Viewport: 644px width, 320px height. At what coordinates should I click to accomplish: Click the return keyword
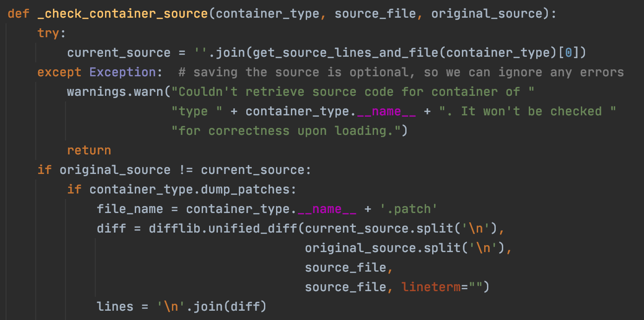(89, 150)
